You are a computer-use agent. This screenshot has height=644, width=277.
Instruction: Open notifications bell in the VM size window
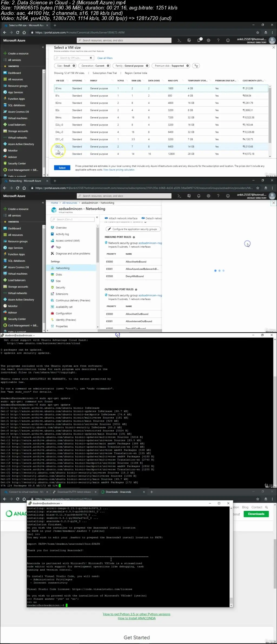point(199,40)
